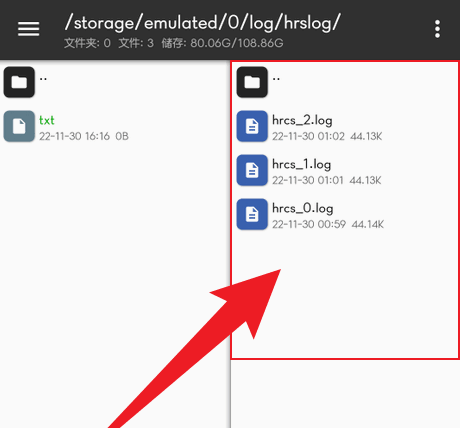Click the parent folder icon in left pane
This screenshot has height=428, width=460.
pos(19,82)
